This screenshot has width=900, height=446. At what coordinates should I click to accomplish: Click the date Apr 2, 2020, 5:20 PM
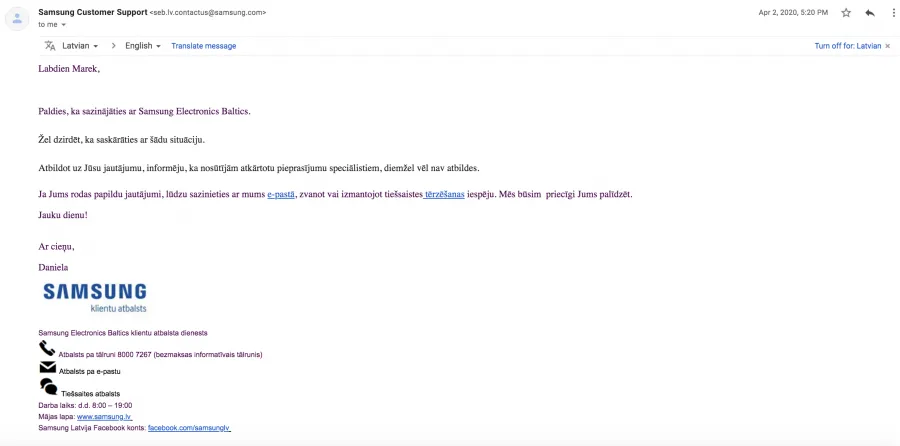[x=793, y=13]
